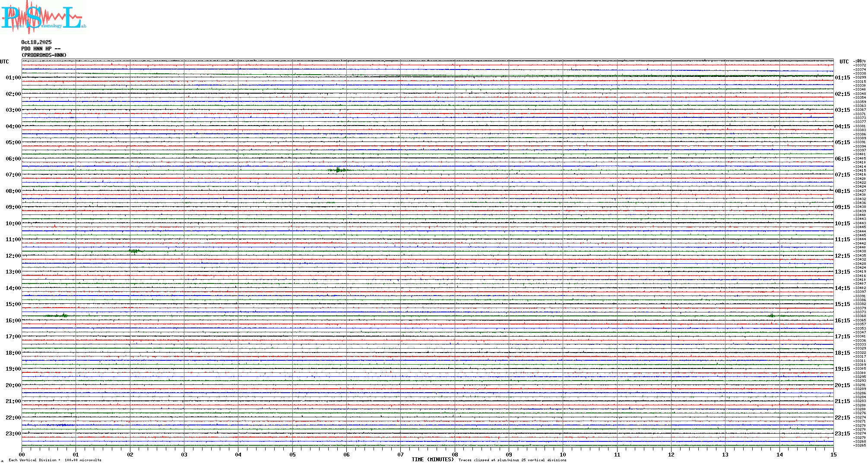Select the 07:00 hour label on left

[x=13, y=175]
